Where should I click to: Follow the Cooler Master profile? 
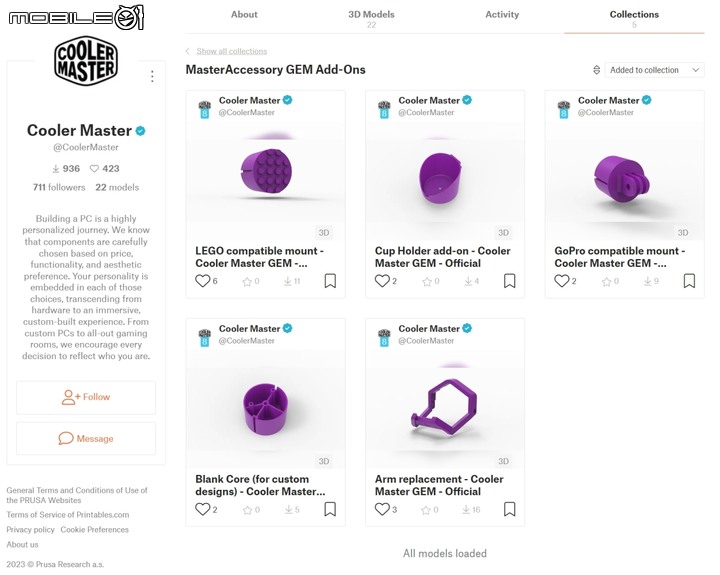pos(86,397)
